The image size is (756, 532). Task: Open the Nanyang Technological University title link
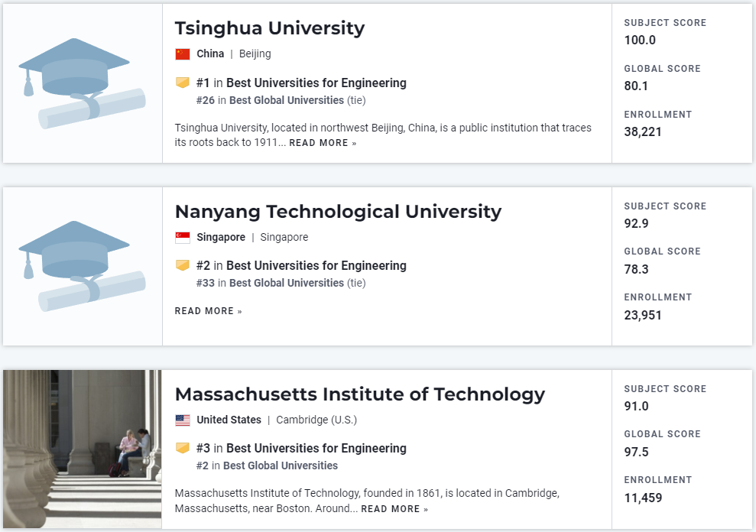(x=338, y=212)
